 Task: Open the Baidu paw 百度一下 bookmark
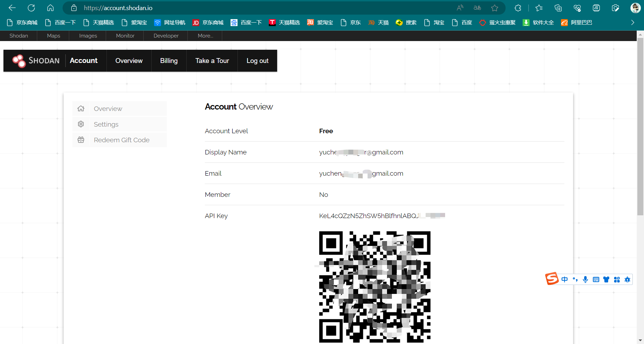coord(246,23)
